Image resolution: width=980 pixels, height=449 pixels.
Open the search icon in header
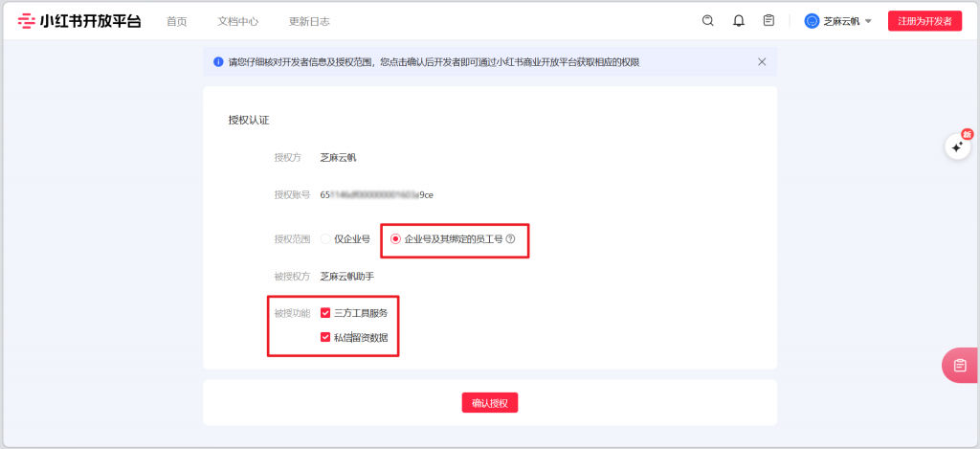click(x=707, y=21)
